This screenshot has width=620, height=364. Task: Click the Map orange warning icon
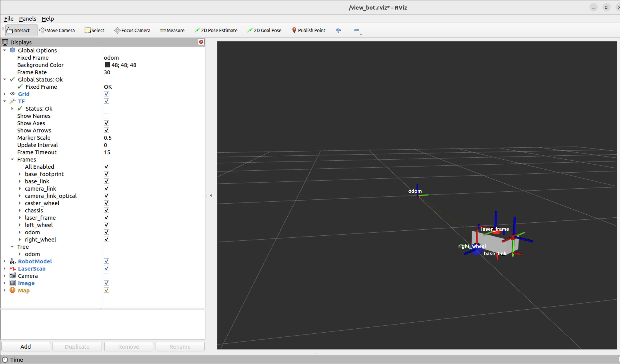click(12, 290)
